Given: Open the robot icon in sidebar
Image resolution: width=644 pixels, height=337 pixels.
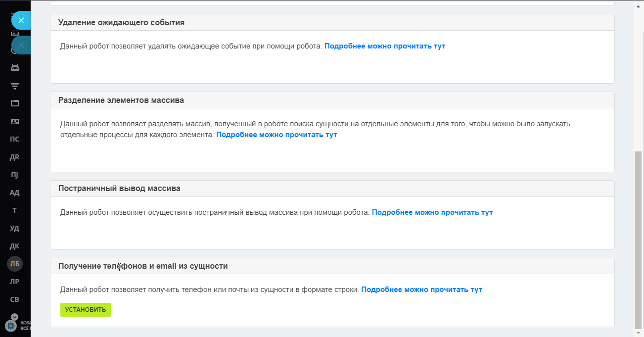Looking at the screenshot, I should pos(15,68).
